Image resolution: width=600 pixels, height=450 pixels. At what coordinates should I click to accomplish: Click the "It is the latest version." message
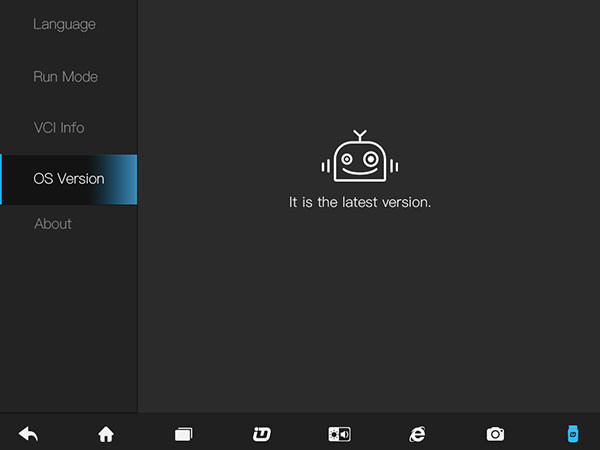coord(360,202)
